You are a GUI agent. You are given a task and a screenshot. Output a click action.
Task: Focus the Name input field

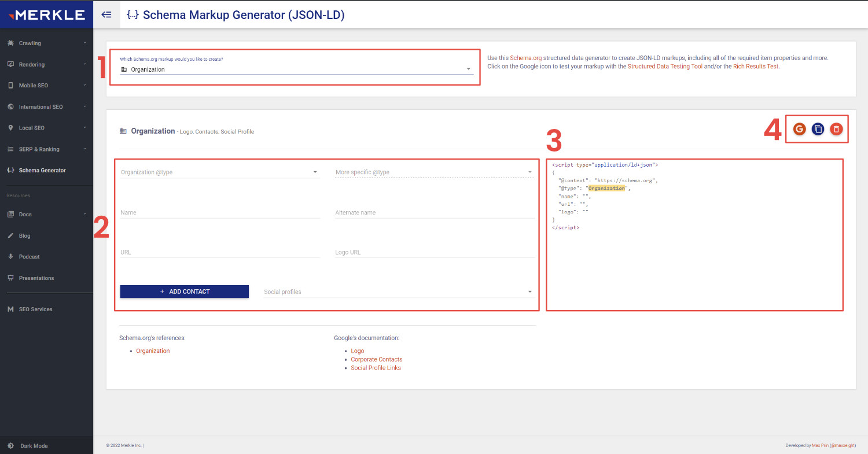[x=220, y=212]
